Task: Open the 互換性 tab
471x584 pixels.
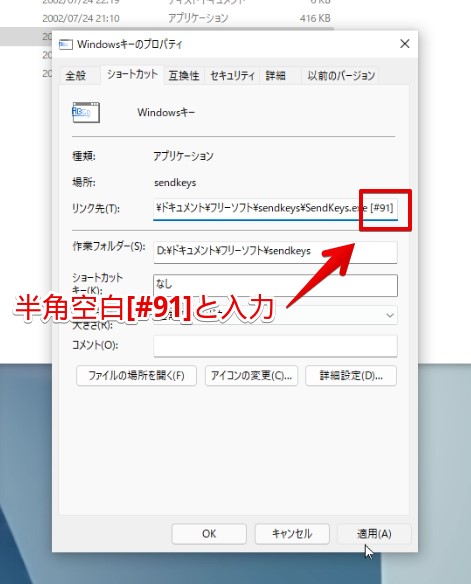Action: pyautogui.click(x=184, y=76)
